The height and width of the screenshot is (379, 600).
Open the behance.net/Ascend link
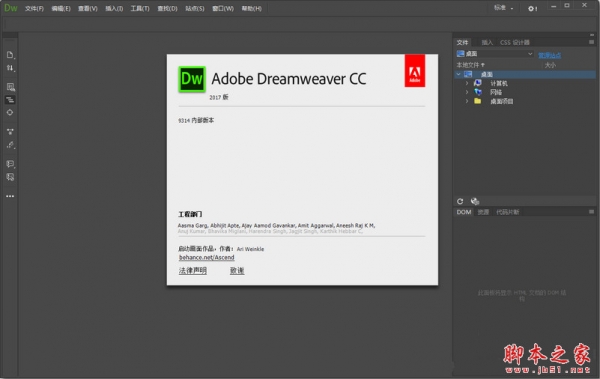point(207,258)
